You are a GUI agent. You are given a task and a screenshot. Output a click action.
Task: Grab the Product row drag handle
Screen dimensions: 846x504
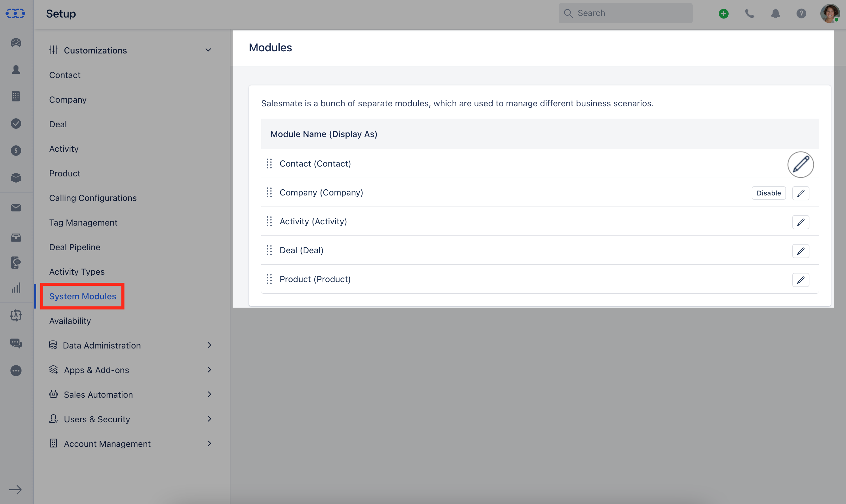[x=269, y=279]
